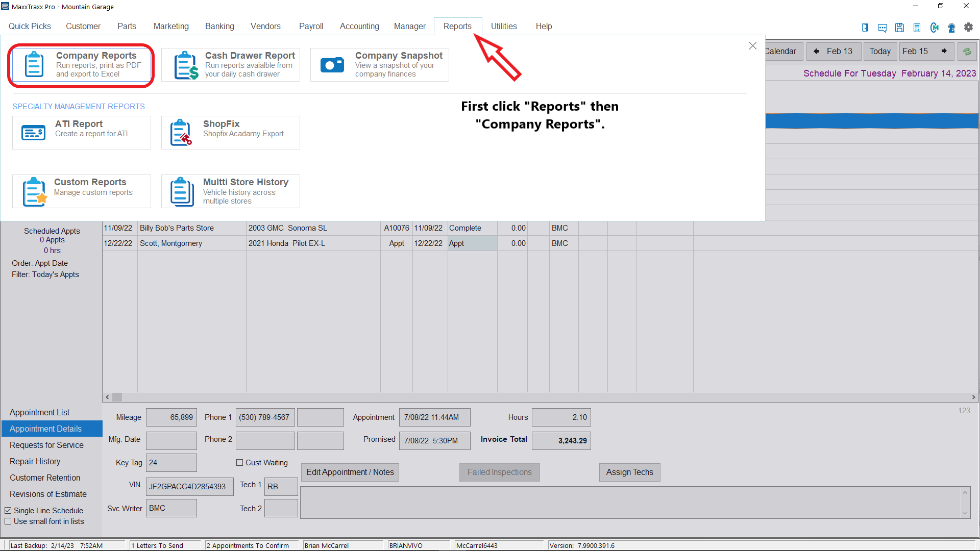Open the ShopFix Academy Export tile

[x=231, y=133]
